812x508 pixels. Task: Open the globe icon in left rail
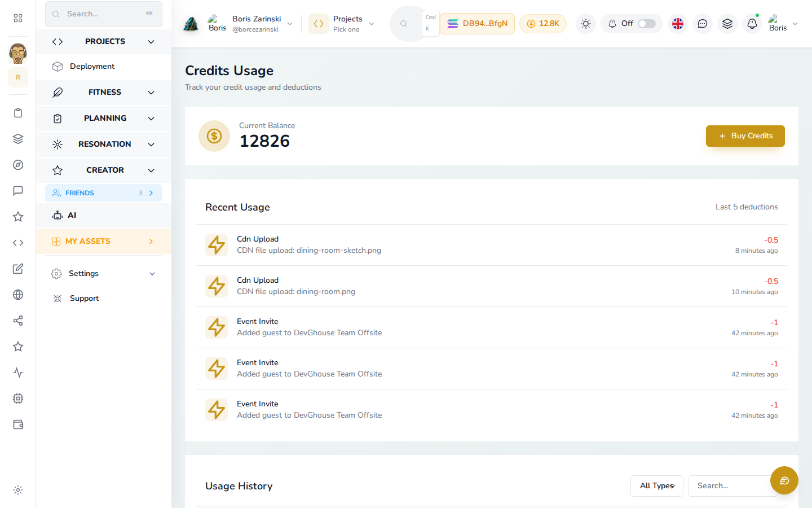18,295
